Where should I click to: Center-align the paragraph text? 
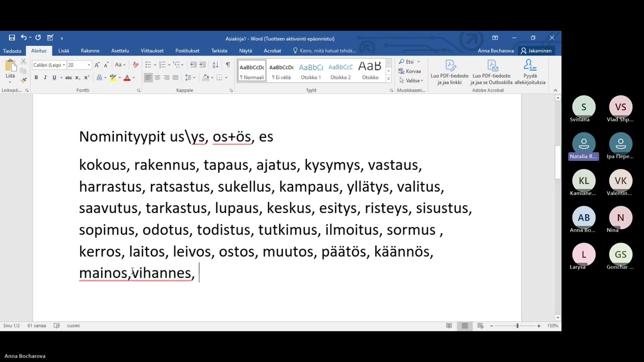[x=157, y=77]
